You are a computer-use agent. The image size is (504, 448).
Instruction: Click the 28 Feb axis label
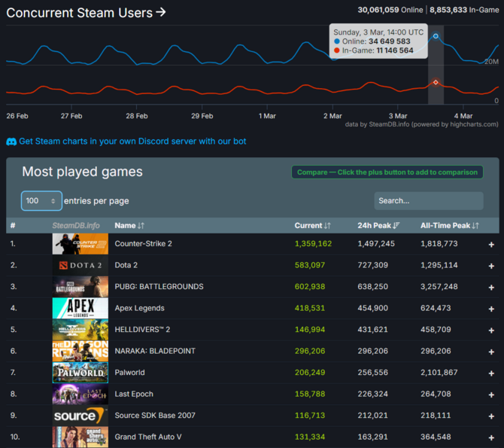(137, 116)
